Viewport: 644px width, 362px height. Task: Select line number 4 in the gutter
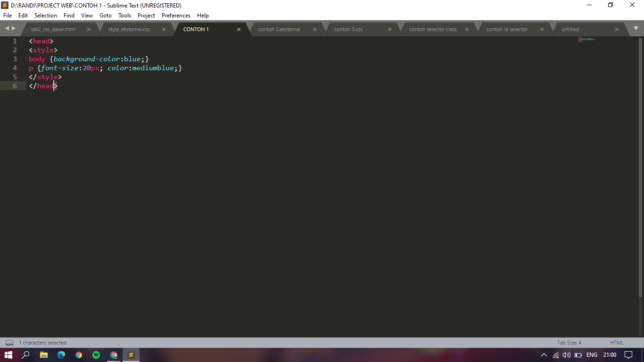pos(15,68)
